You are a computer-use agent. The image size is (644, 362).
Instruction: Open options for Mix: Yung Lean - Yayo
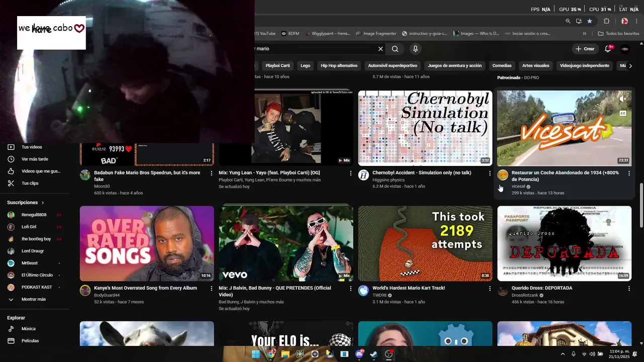tap(351, 173)
